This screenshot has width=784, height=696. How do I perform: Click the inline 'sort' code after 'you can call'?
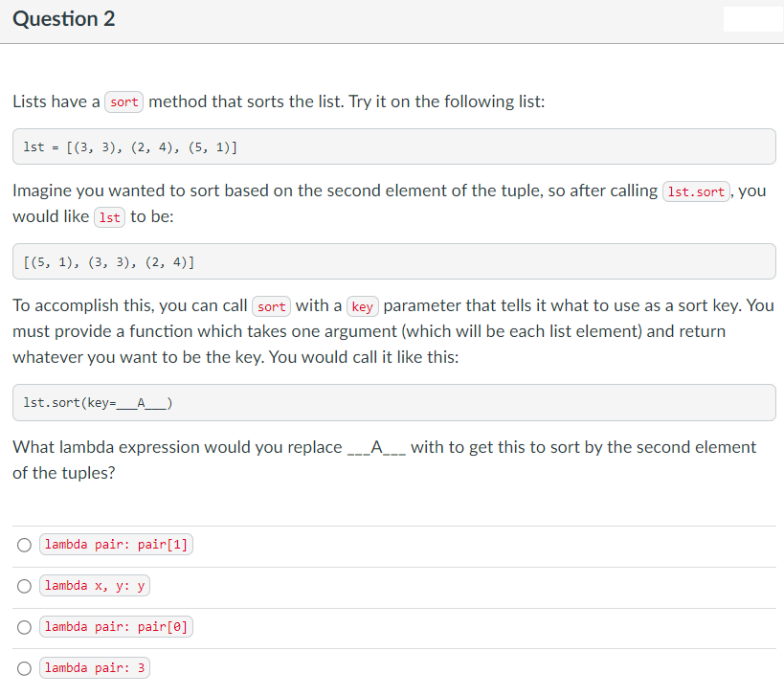[x=272, y=306]
